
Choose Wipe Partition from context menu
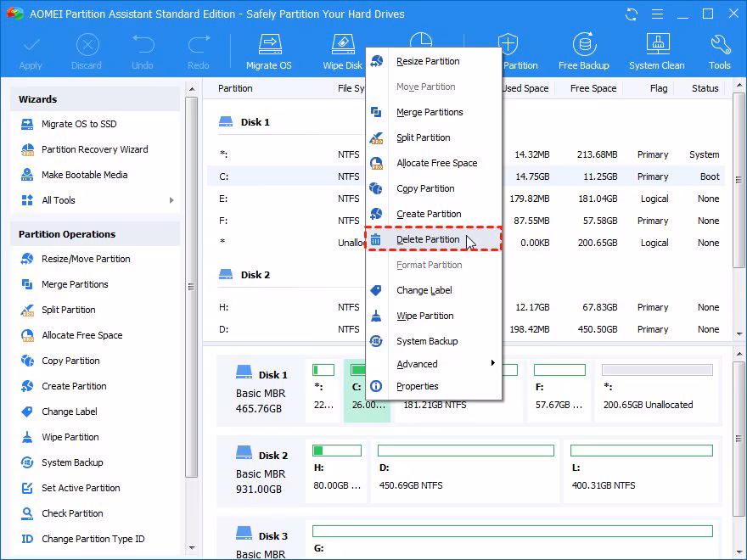click(x=434, y=316)
